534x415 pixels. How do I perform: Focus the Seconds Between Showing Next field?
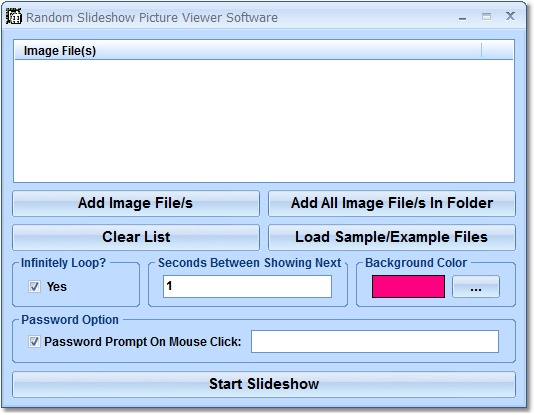pos(247,287)
